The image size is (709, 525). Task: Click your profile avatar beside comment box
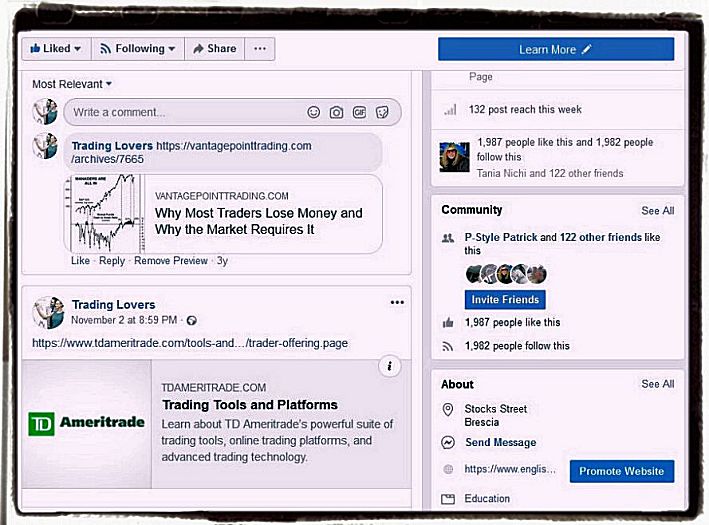point(45,112)
